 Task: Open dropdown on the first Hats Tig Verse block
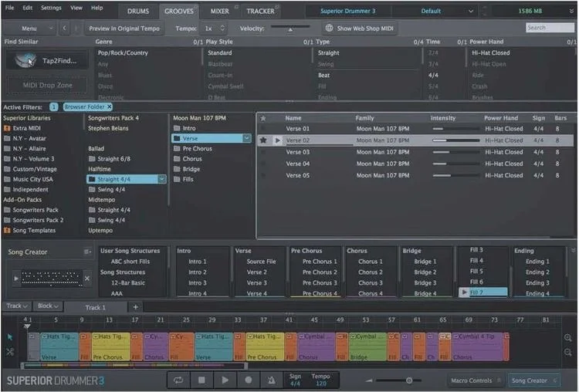click(x=44, y=336)
